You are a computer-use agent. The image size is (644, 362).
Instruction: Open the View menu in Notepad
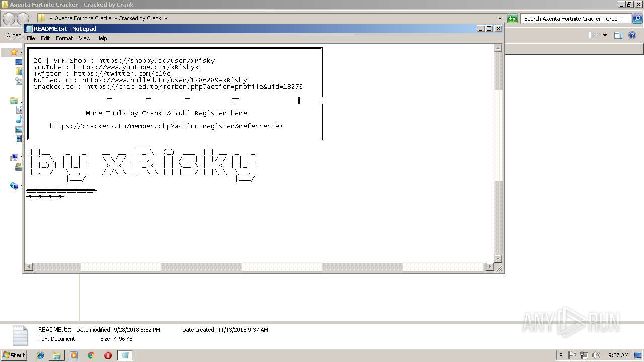point(85,38)
